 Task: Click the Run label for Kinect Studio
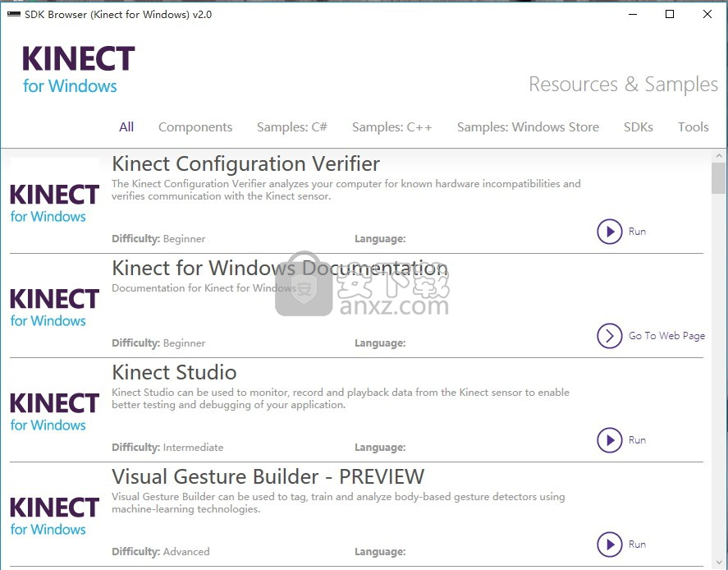pos(637,440)
